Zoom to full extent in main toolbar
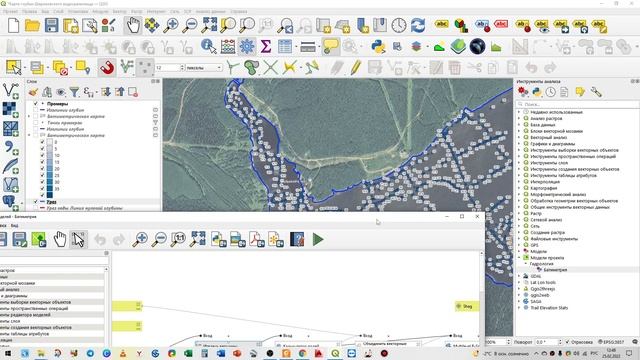This screenshot has width=640, height=360. [x=209, y=25]
